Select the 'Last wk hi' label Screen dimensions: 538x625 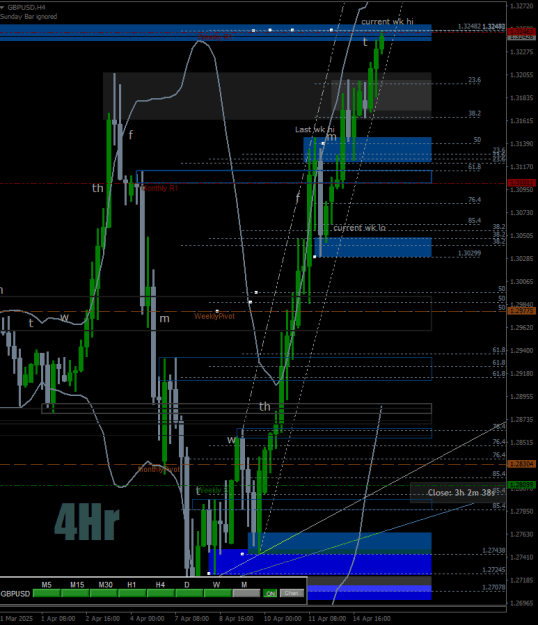click(x=314, y=130)
